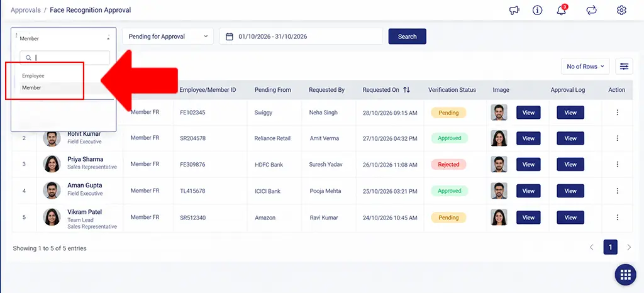Open face image thumbnail in SR512340 row
644x293 pixels.
499,218
